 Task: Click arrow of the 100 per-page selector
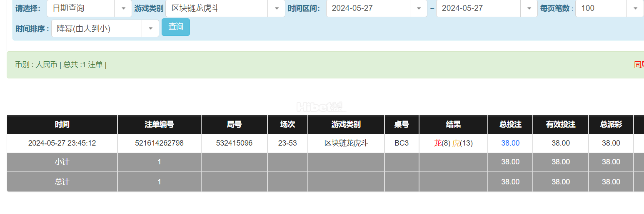tap(635, 8)
